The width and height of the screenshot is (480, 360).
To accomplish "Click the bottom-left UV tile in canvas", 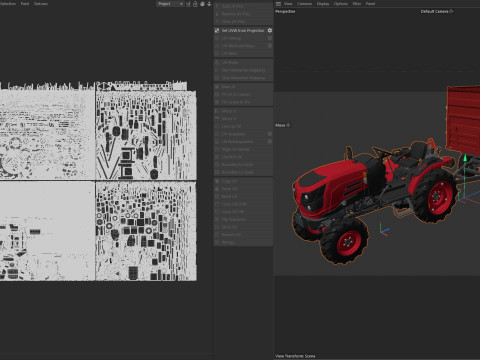I will tap(47, 231).
